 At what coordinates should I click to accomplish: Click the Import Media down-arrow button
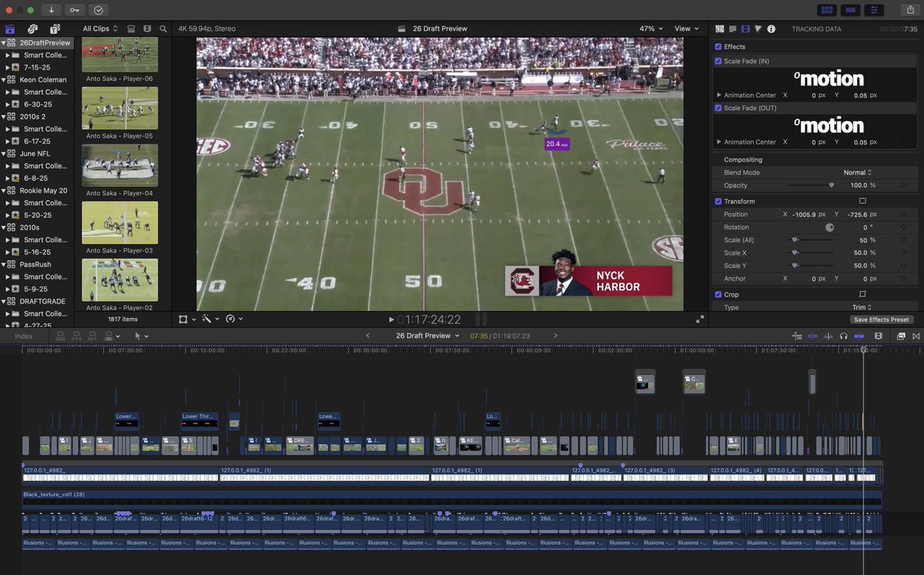point(51,10)
